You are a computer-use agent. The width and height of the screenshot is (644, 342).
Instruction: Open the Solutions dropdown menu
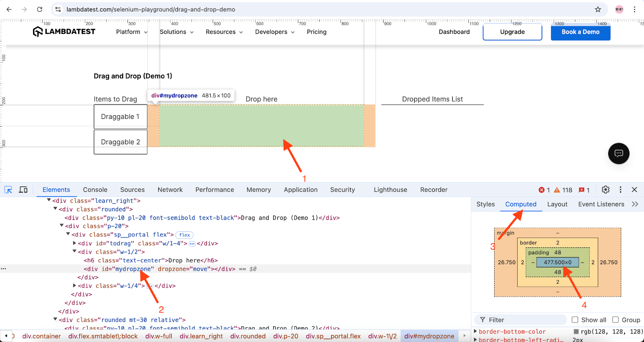pyautogui.click(x=177, y=32)
